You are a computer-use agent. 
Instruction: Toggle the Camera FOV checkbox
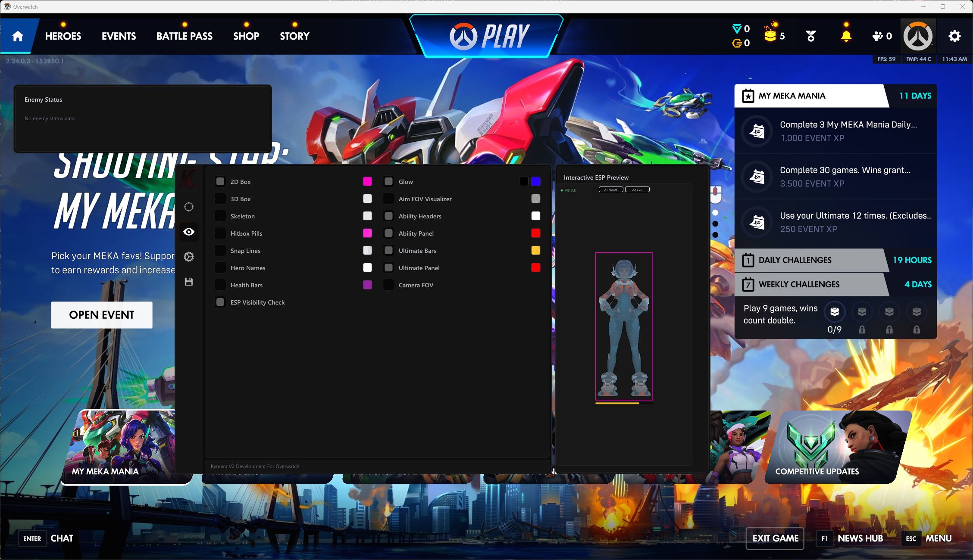pyautogui.click(x=388, y=285)
